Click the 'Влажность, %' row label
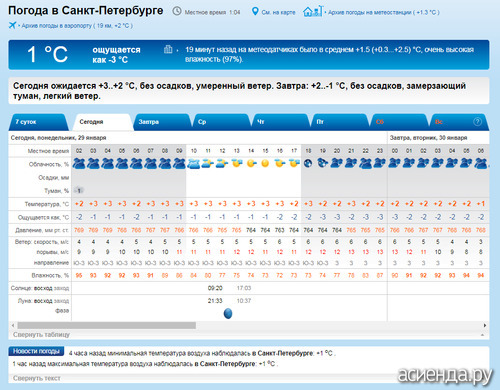The height and width of the screenshot is (390, 500). 50,275
